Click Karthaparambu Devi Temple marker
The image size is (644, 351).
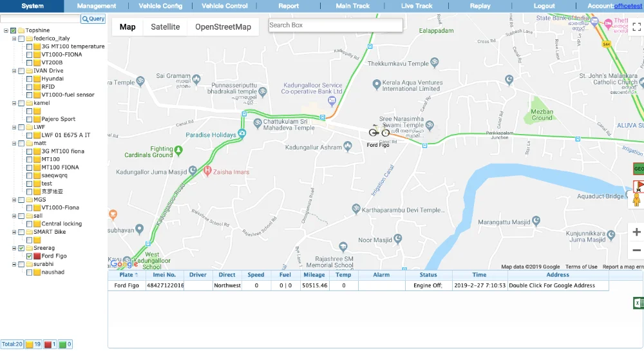356,209
